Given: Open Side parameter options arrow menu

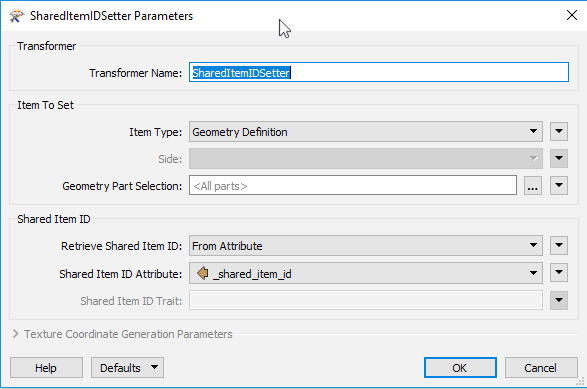Looking at the screenshot, I should click(559, 158).
